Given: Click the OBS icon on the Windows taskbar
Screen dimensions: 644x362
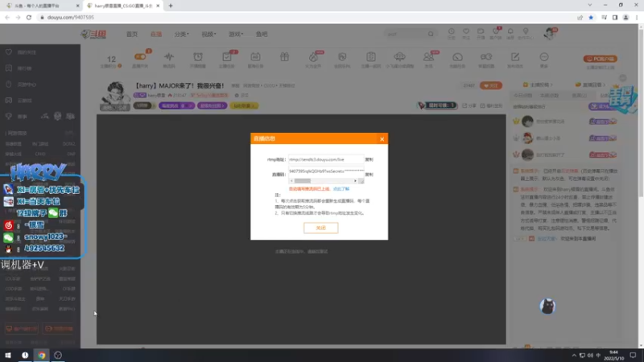Looking at the screenshot, I should click(x=58, y=355).
